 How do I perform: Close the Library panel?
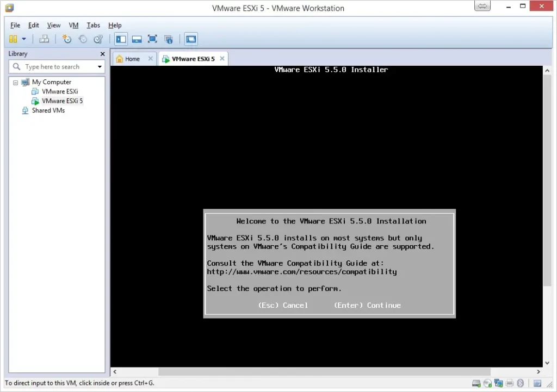click(103, 54)
